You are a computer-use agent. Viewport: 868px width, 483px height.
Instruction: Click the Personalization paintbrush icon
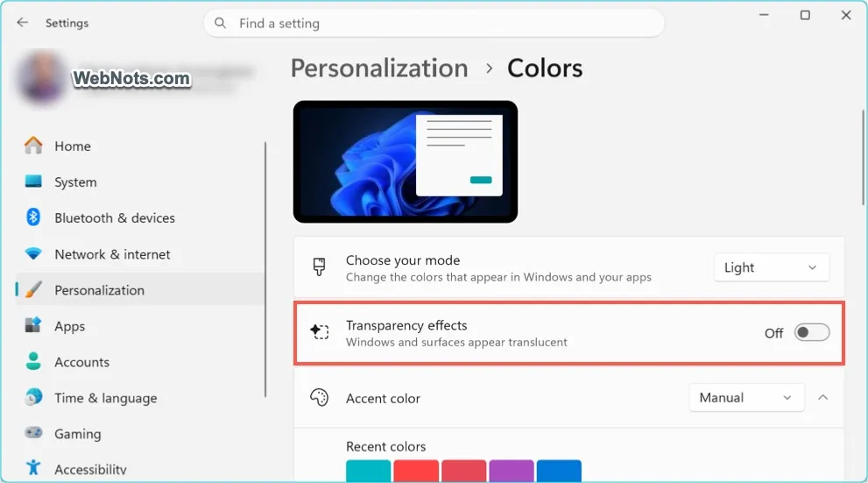pyautogui.click(x=33, y=289)
